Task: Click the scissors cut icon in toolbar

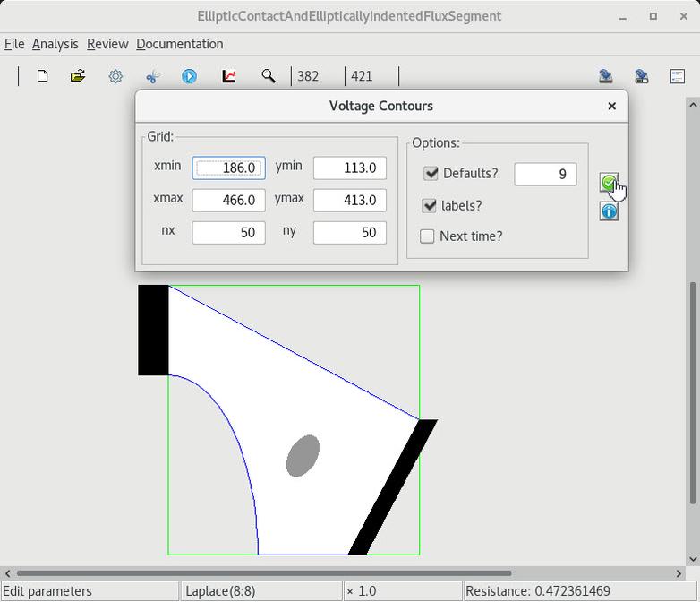Action: (152, 76)
